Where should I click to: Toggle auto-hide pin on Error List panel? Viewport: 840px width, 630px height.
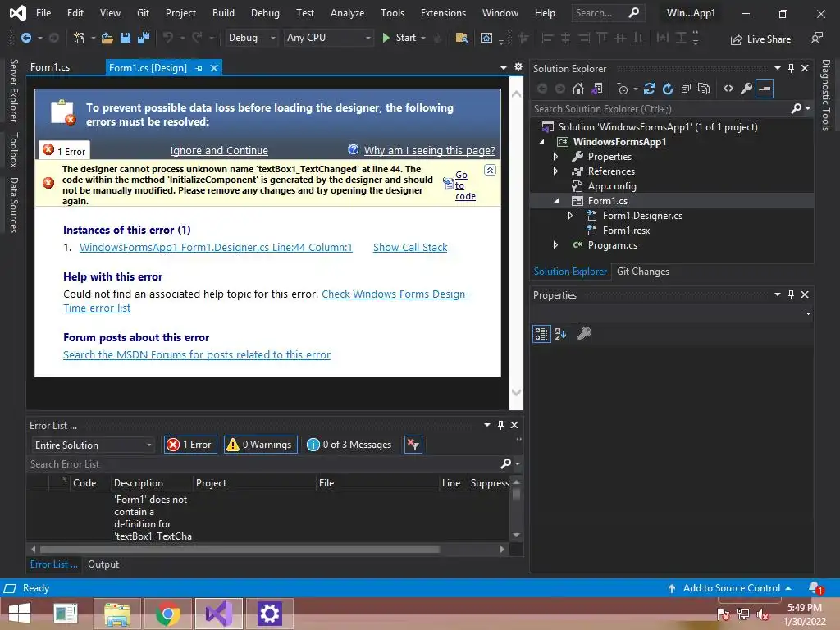(x=500, y=425)
